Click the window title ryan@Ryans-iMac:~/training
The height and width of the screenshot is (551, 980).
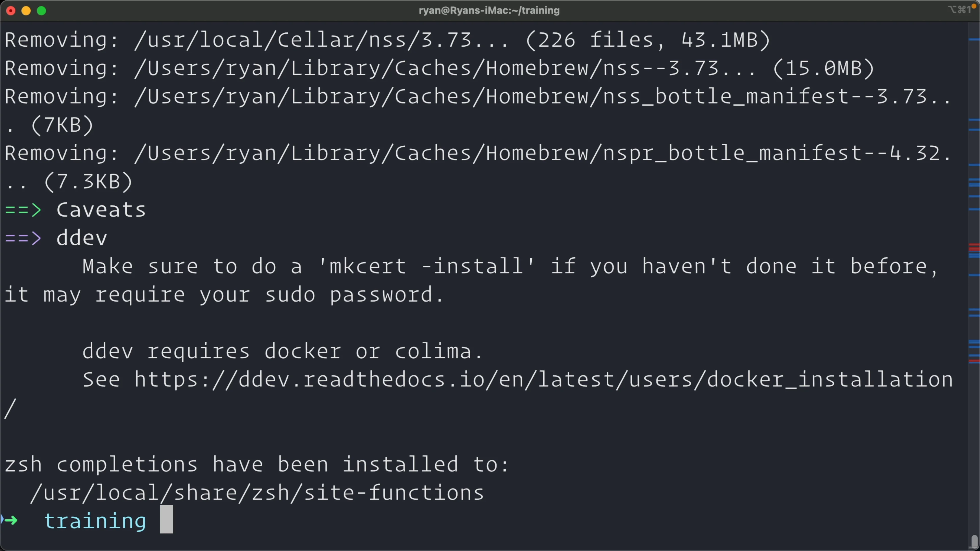tap(489, 10)
